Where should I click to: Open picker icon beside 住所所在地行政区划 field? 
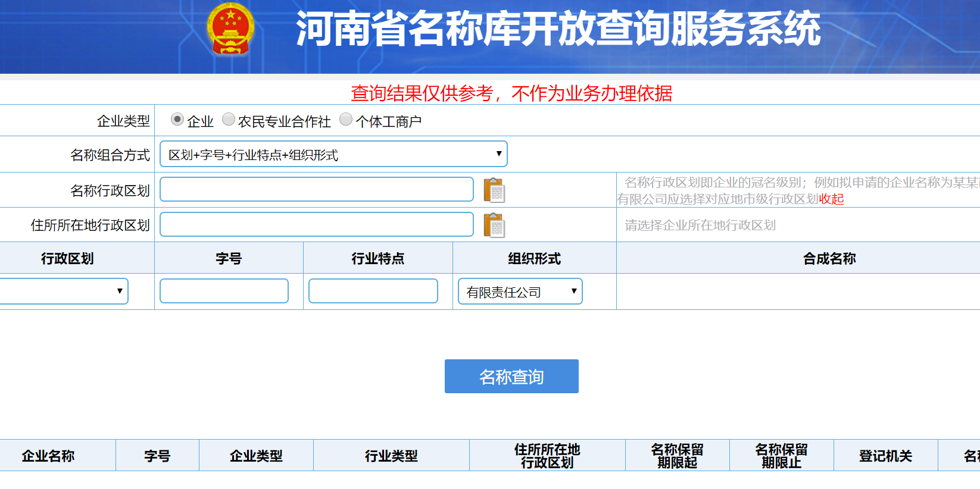[x=494, y=225]
